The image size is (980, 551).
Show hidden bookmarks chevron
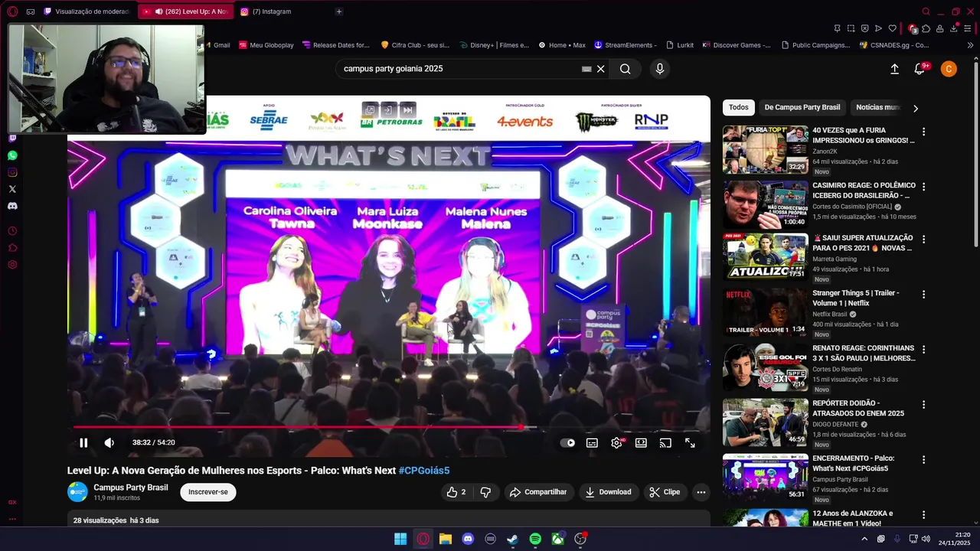970,45
